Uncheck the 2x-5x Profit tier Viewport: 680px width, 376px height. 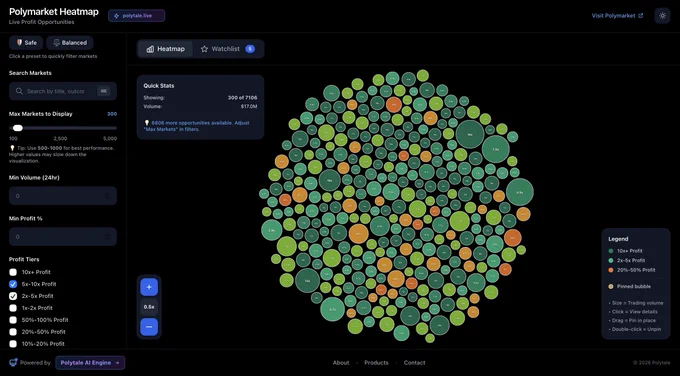(x=13, y=296)
